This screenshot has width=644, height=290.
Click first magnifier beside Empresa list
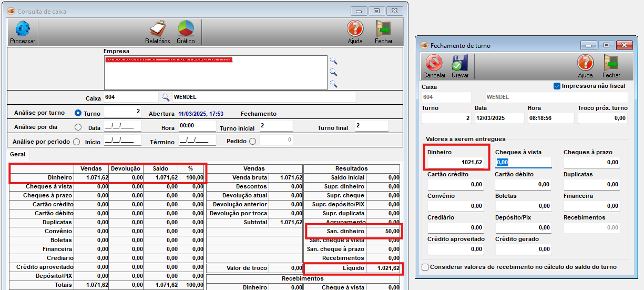pyautogui.click(x=333, y=61)
